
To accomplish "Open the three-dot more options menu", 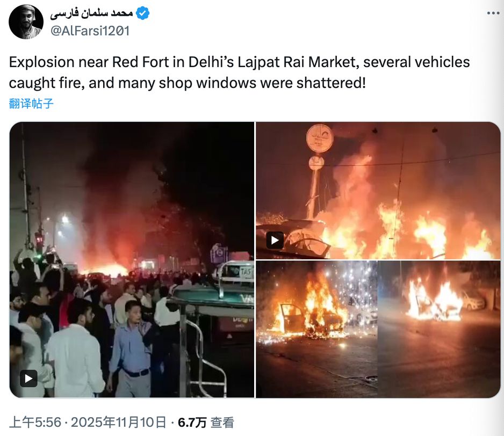I will pos(493,13).
